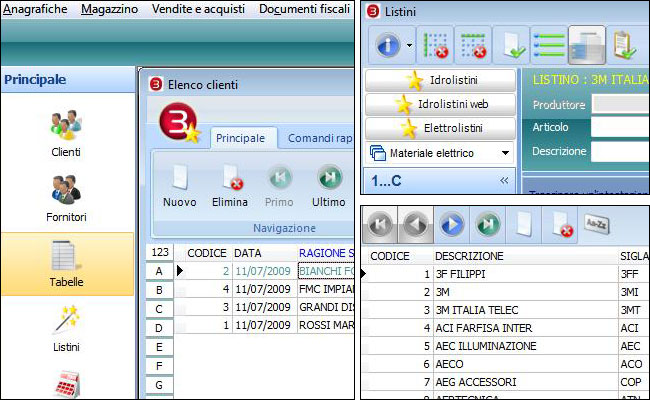The height and width of the screenshot is (400, 650).
Task: Select letter B in the alphabet index
Action: pos(158,290)
